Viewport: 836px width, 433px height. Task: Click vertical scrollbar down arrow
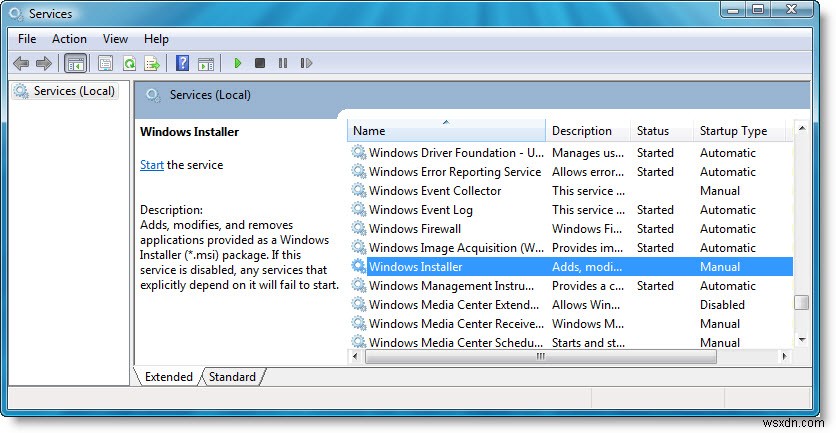pyautogui.click(x=801, y=340)
